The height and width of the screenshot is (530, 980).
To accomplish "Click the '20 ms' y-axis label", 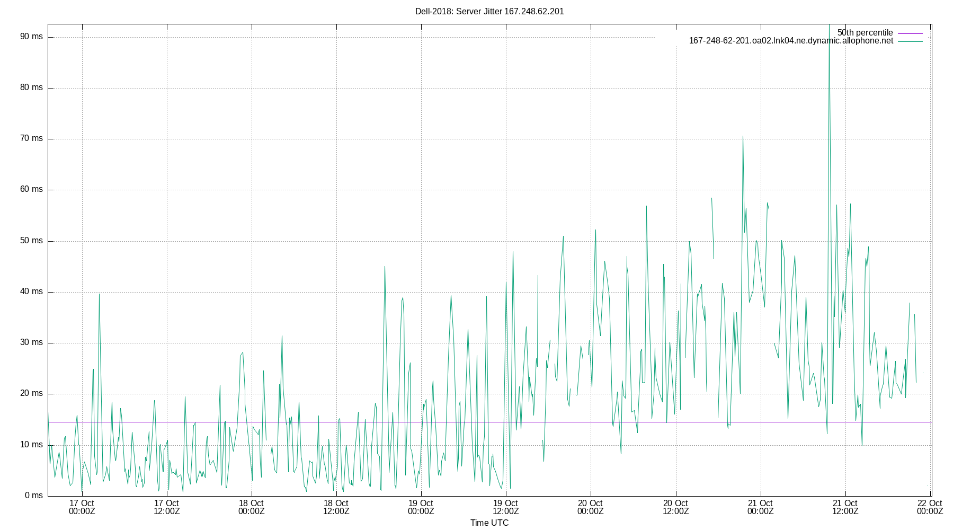I will click(31, 393).
